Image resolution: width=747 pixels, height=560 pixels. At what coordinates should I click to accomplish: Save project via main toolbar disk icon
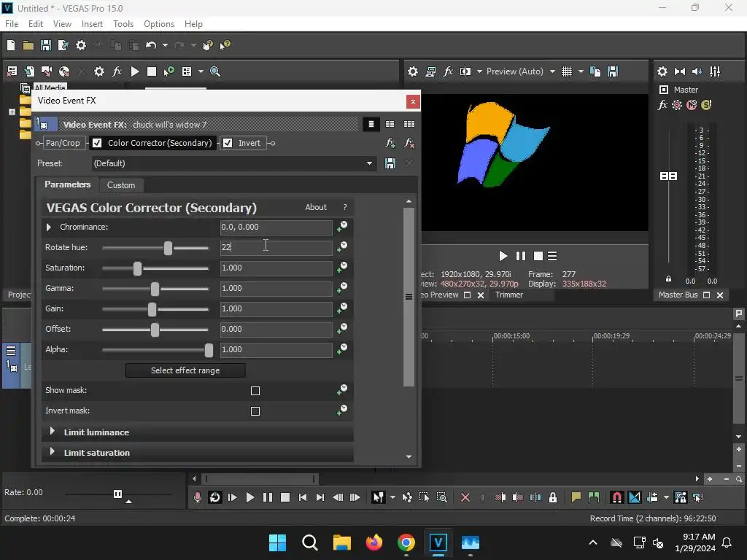(x=46, y=45)
